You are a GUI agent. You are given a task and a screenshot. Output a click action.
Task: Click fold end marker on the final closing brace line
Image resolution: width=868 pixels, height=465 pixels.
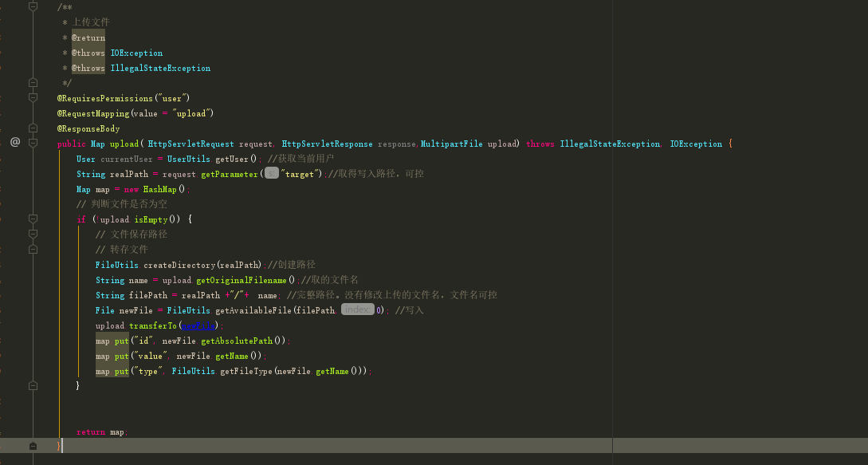pyautogui.click(x=33, y=446)
